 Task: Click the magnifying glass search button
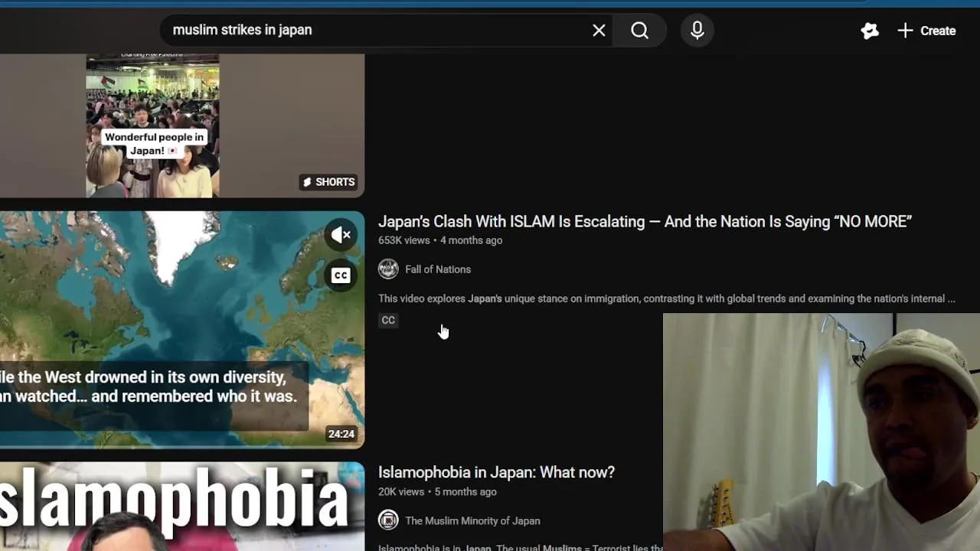640,31
